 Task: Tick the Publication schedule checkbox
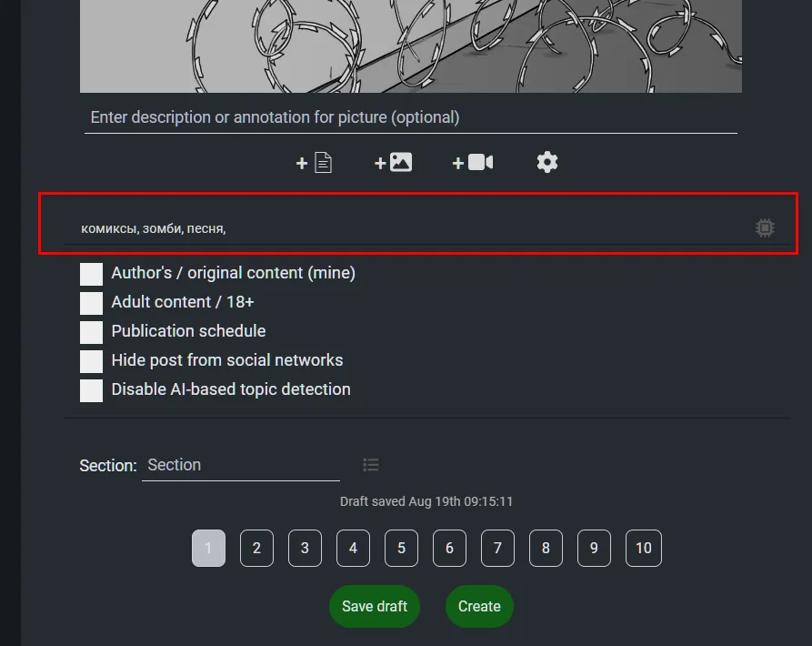[91, 332]
